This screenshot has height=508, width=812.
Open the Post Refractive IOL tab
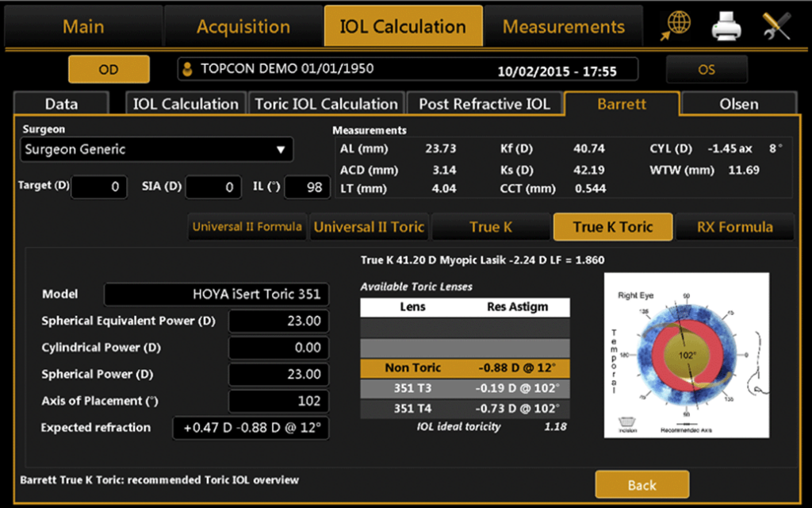coord(484,104)
